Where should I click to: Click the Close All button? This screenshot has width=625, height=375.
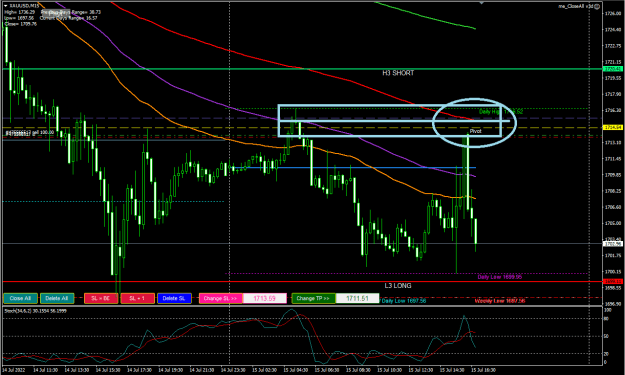pyautogui.click(x=20, y=298)
